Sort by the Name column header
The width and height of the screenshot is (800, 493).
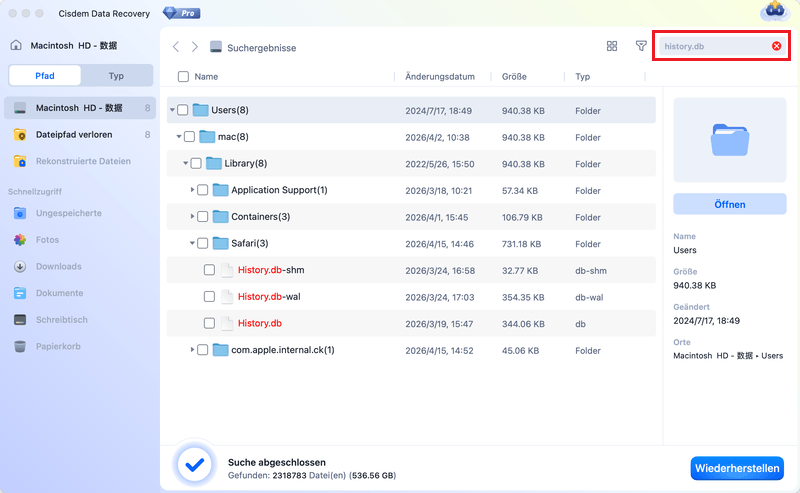pos(206,77)
